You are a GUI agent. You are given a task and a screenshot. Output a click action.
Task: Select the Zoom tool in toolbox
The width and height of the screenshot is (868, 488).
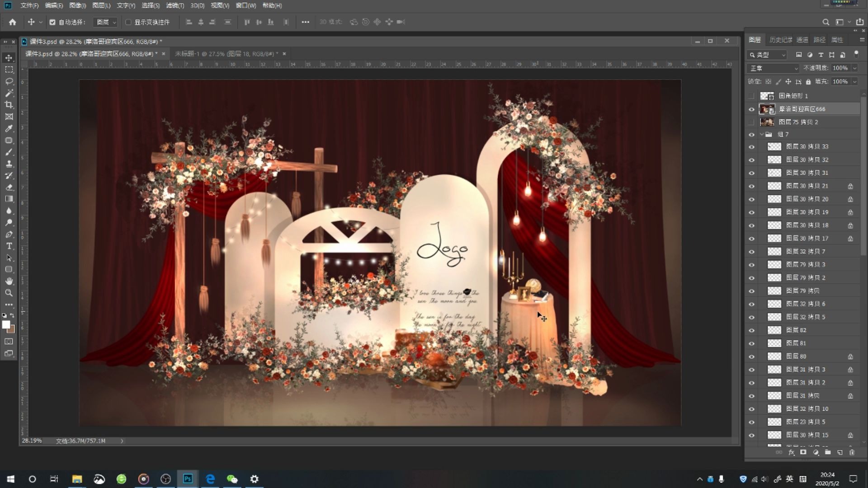(x=9, y=293)
